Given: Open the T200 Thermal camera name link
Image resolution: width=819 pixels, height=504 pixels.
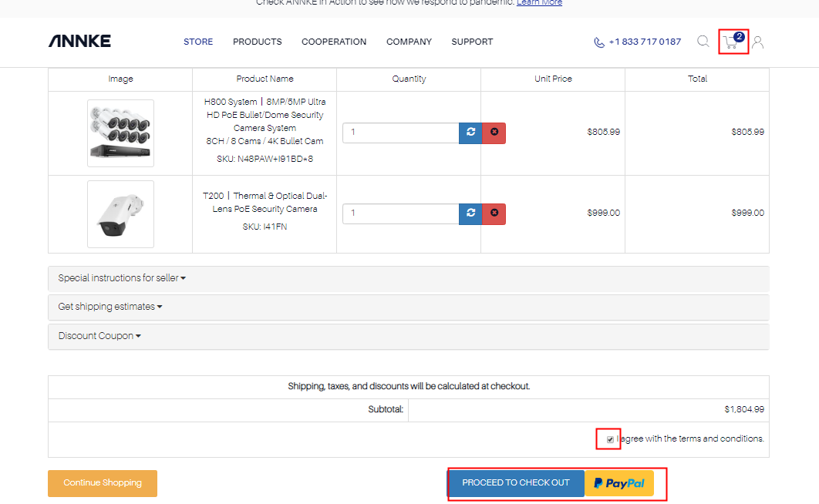Looking at the screenshot, I should pos(265,203).
